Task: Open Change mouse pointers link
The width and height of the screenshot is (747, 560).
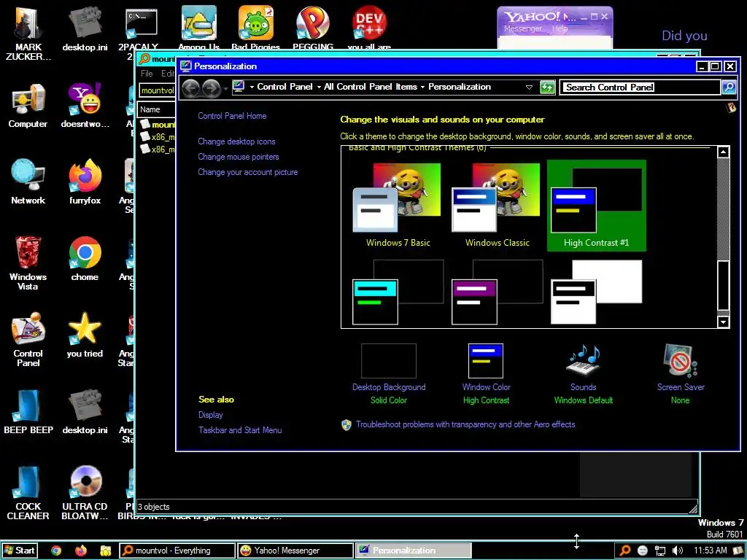Action: (239, 157)
